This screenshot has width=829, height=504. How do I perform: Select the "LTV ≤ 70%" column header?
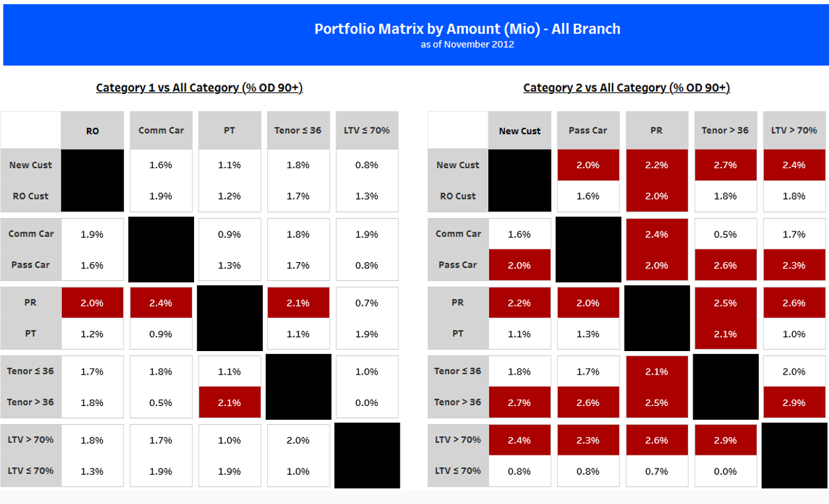(x=367, y=130)
